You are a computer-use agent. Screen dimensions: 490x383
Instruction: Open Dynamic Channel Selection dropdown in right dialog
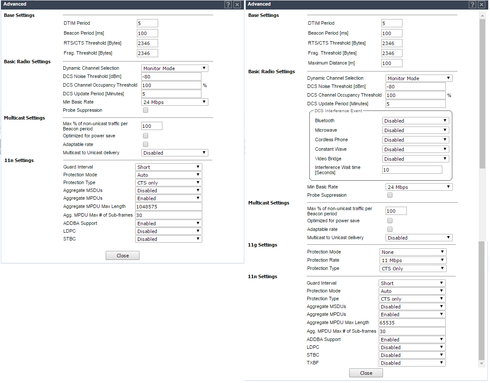(x=419, y=78)
